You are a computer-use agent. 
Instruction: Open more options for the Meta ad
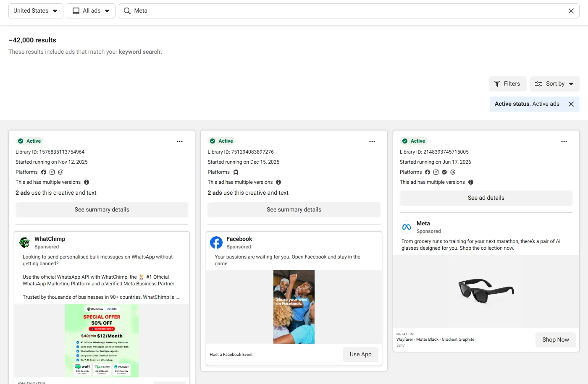pyautogui.click(x=564, y=141)
